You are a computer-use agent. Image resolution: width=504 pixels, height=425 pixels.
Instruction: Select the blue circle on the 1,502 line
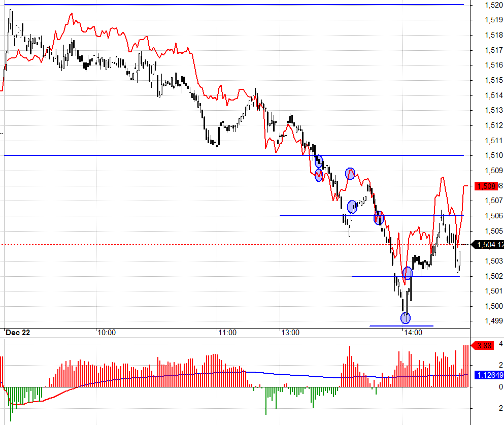point(407,273)
